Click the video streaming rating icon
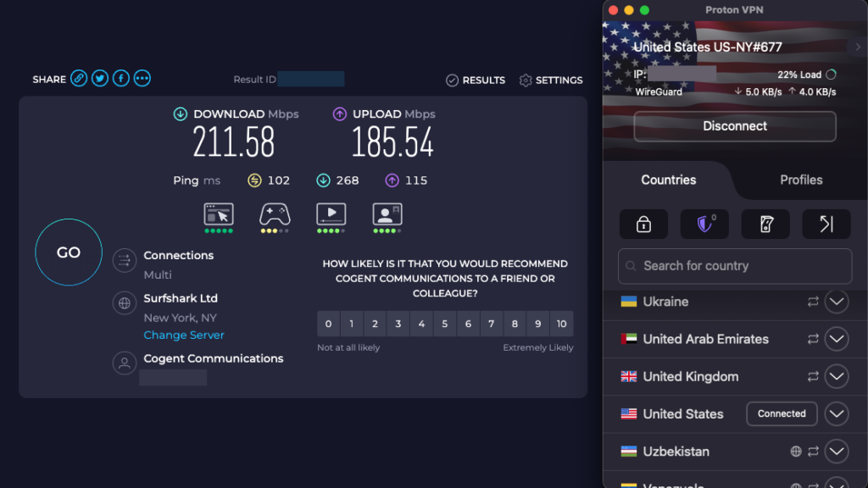Screen dimensions: 868x488 [331, 218]
